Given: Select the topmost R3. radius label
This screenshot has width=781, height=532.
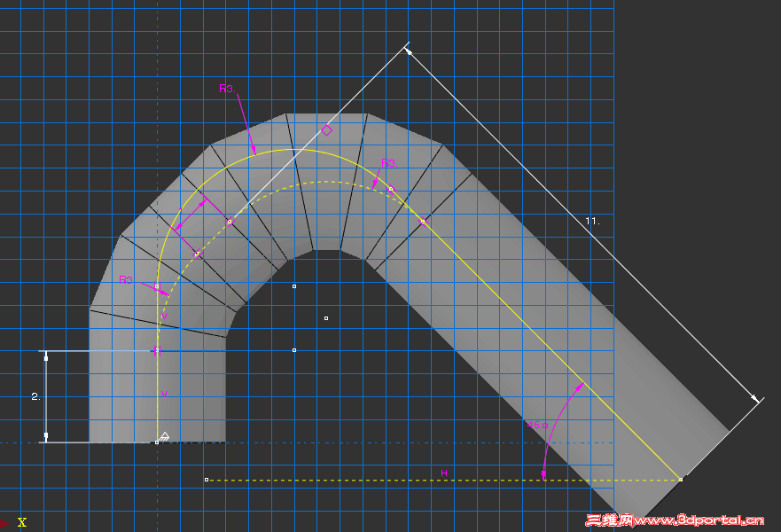Looking at the screenshot, I should 227,89.
